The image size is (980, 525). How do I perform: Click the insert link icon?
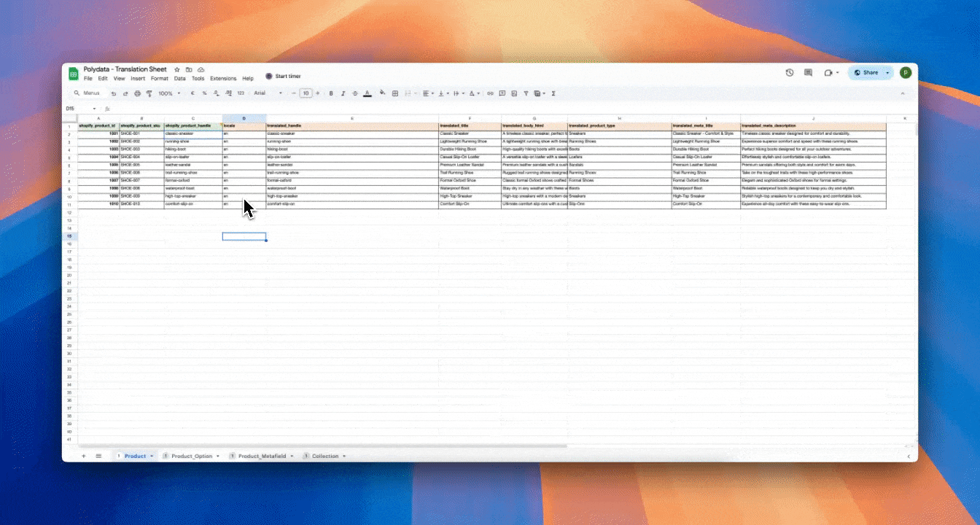pos(490,93)
